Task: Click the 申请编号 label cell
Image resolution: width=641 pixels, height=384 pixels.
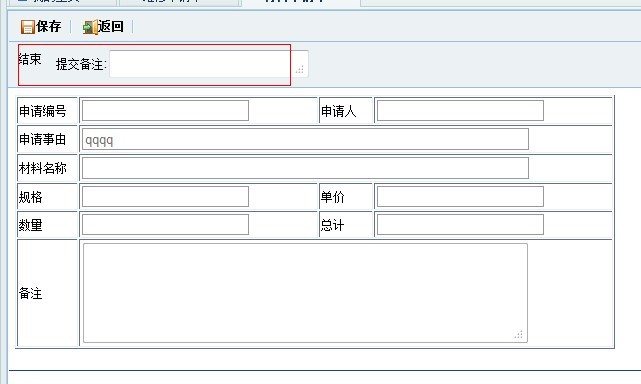Action: tap(47, 110)
